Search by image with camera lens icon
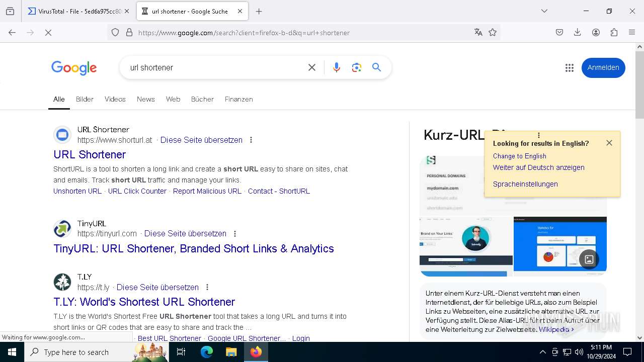 click(x=357, y=67)
